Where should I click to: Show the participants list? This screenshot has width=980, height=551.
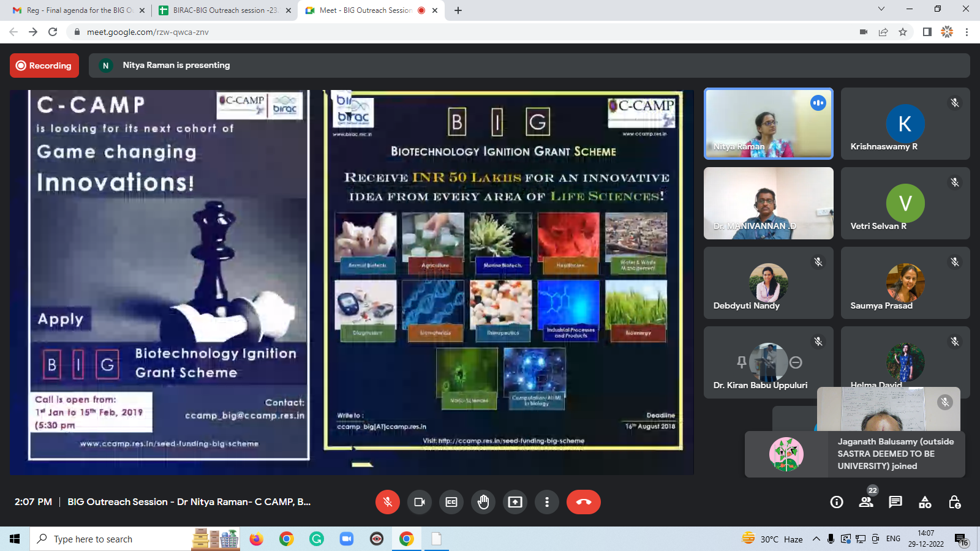(866, 502)
